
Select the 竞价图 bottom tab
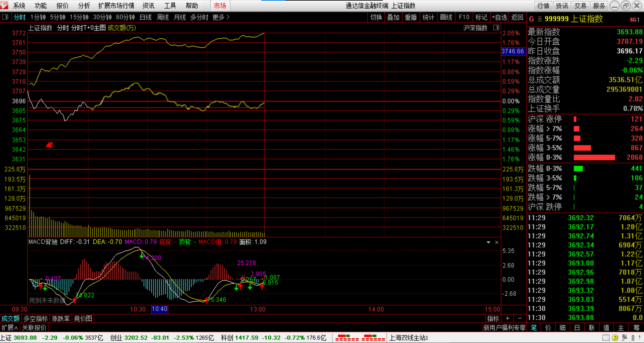(83, 318)
